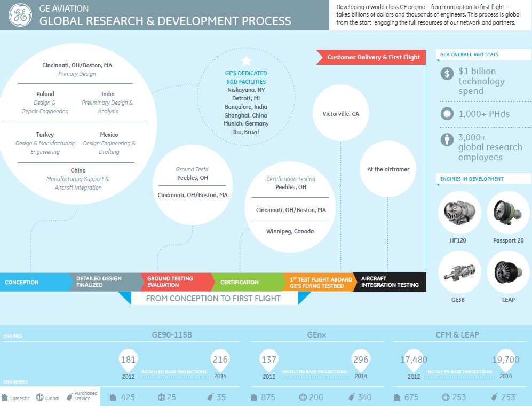The image size is (532, 406).
Task: Click the Mexico entry
Action: point(109,143)
